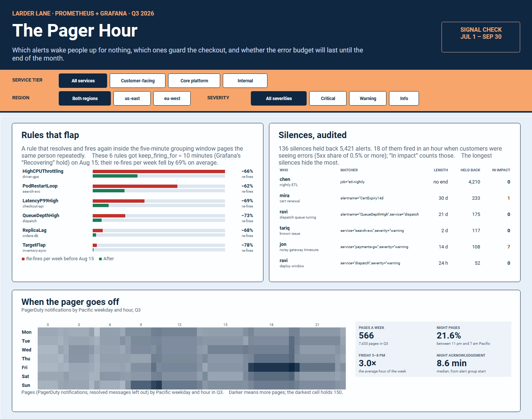Select the TargetFlap rule name
Screen dimensions: 532x419
point(34,245)
